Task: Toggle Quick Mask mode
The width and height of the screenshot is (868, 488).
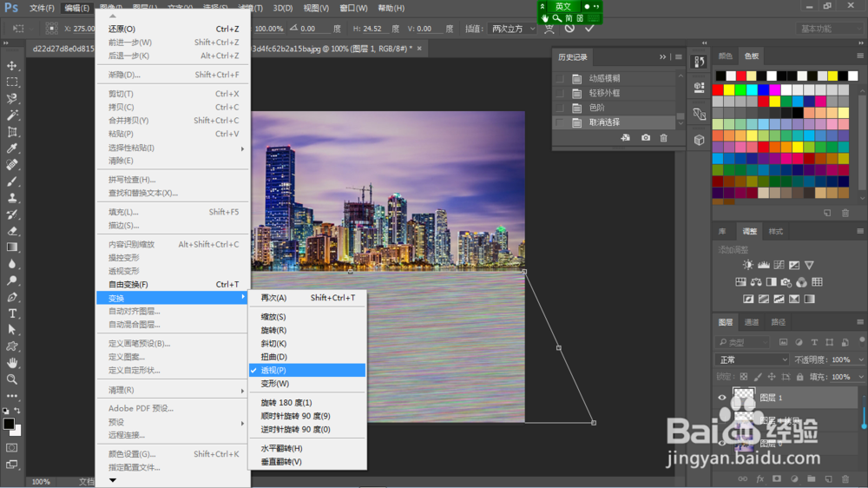Action: pos(11,447)
